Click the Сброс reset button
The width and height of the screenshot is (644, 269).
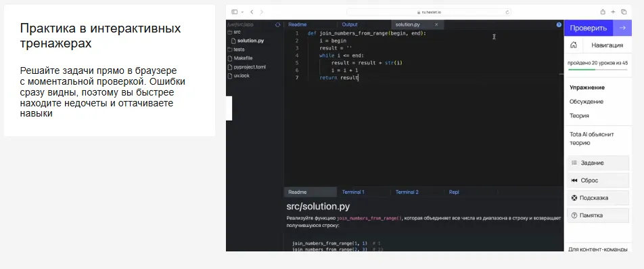(598, 180)
